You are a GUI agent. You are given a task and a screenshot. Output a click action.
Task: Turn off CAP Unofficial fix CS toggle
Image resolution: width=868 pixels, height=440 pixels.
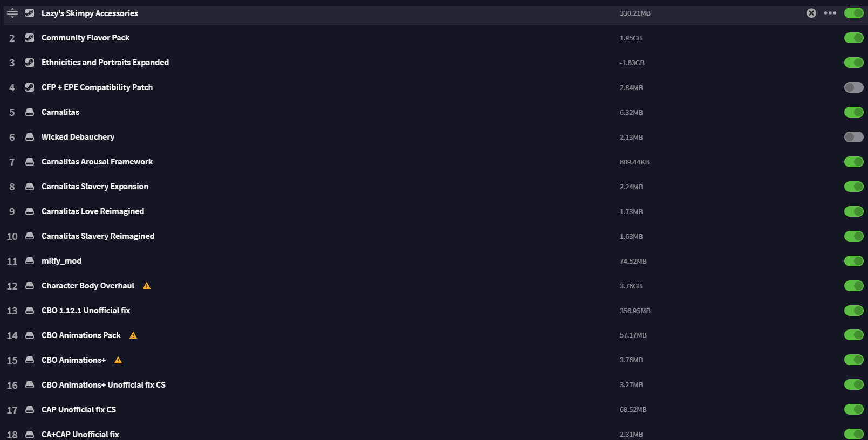point(854,409)
